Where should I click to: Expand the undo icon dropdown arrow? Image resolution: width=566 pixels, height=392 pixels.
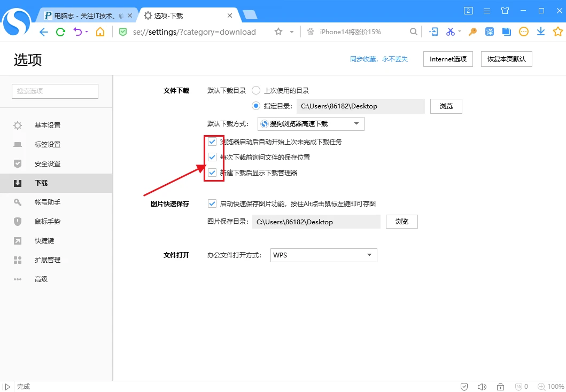coord(87,32)
